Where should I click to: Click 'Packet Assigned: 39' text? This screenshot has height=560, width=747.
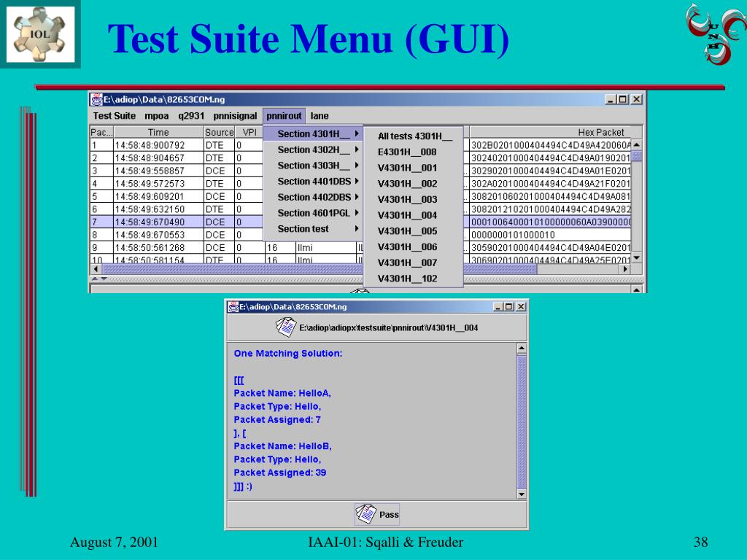pos(279,472)
